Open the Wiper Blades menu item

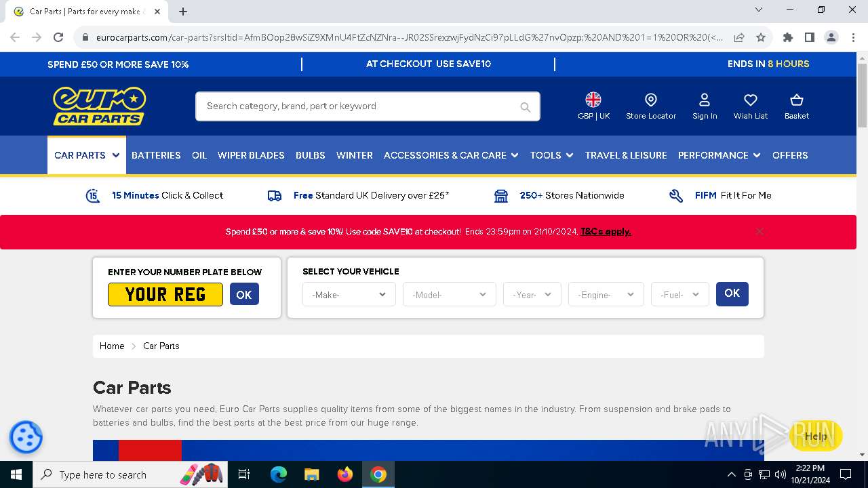pos(251,155)
